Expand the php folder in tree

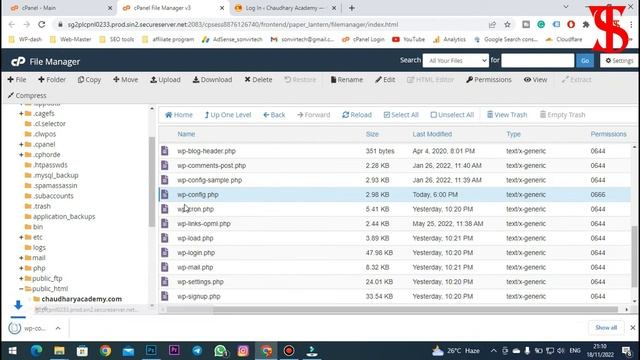pos(21,268)
